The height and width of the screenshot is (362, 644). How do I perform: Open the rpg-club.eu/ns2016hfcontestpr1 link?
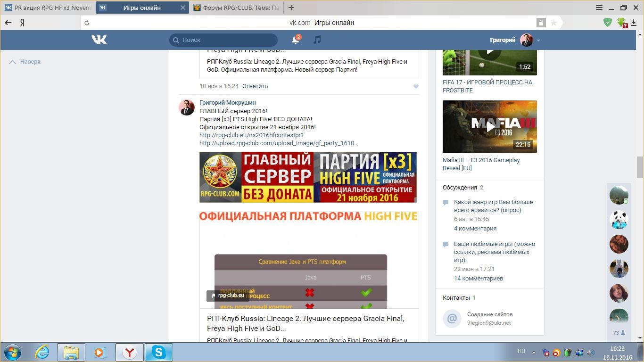click(x=252, y=135)
